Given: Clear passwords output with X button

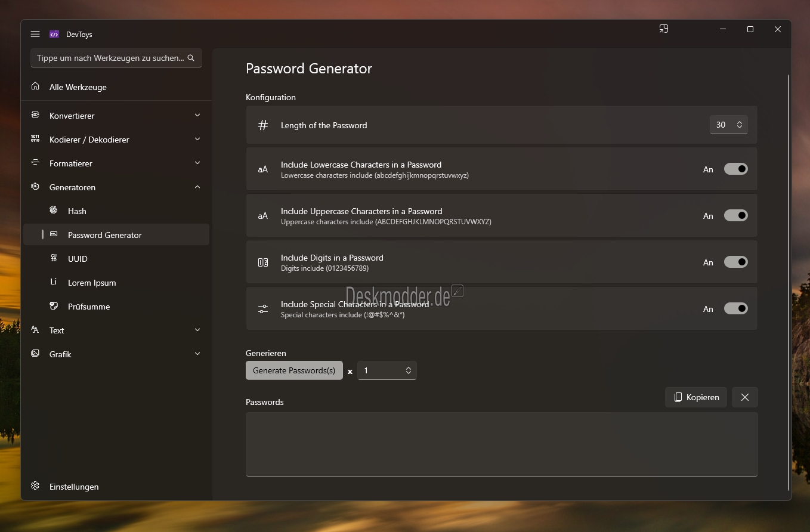Looking at the screenshot, I should [745, 397].
